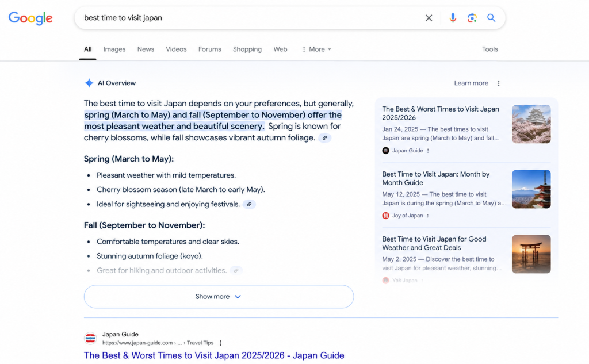Click the Learn more link
This screenshot has height=364, width=589.
471,83
